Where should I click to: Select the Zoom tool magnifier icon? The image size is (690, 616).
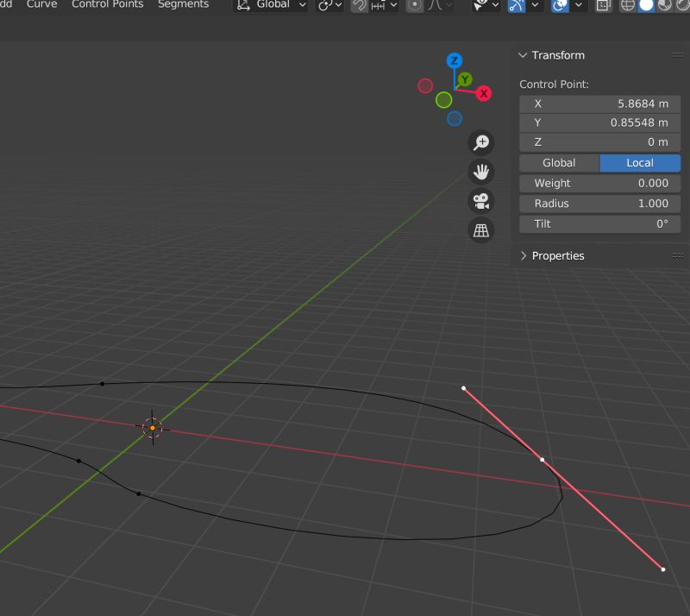tap(481, 142)
